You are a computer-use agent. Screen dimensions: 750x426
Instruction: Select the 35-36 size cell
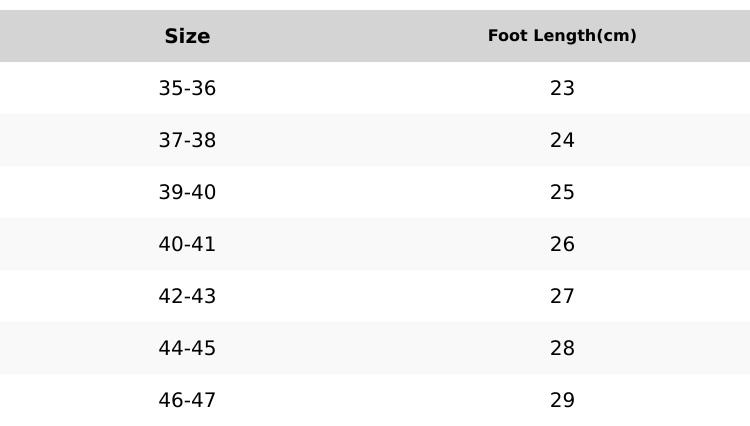pos(187,88)
